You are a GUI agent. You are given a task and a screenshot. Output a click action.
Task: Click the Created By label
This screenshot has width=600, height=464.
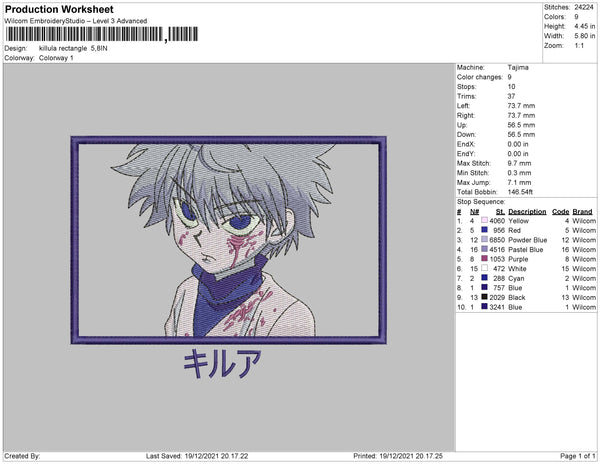point(22,456)
